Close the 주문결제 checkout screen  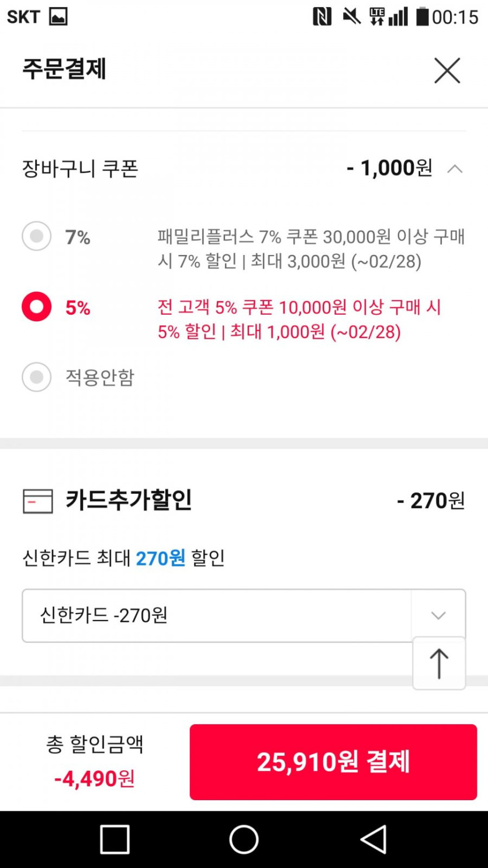(447, 71)
